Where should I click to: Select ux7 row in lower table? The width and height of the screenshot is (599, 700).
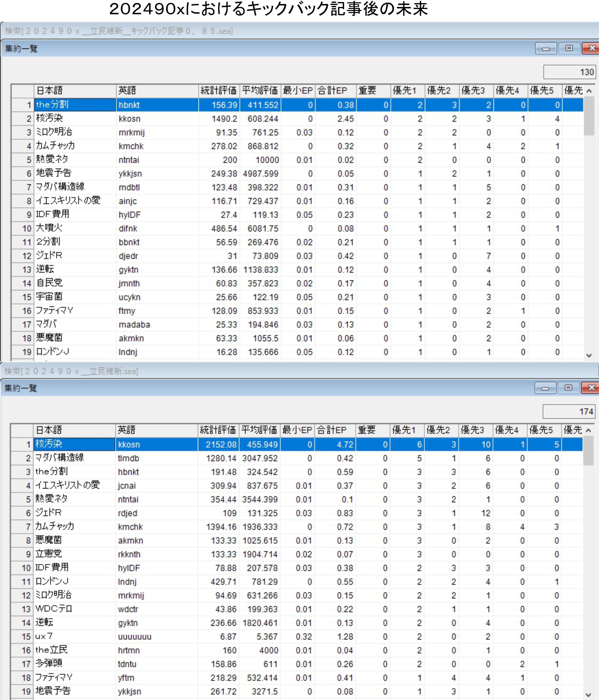[x=297, y=636]
